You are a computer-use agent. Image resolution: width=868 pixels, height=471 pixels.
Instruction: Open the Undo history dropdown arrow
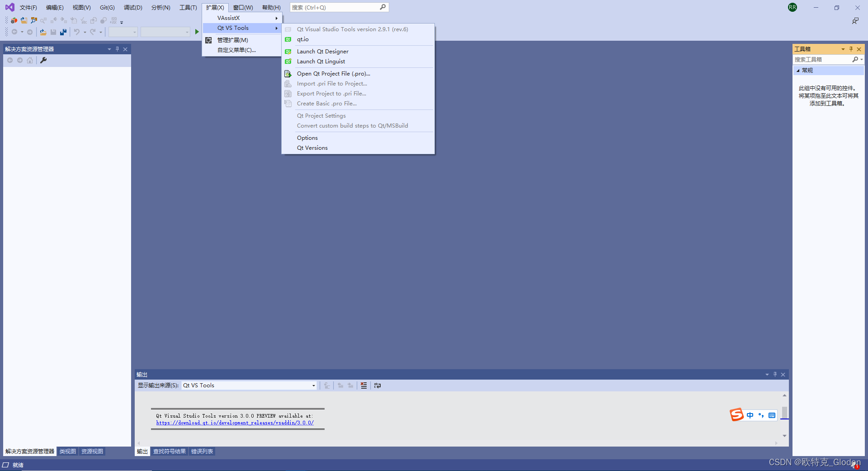85,32
